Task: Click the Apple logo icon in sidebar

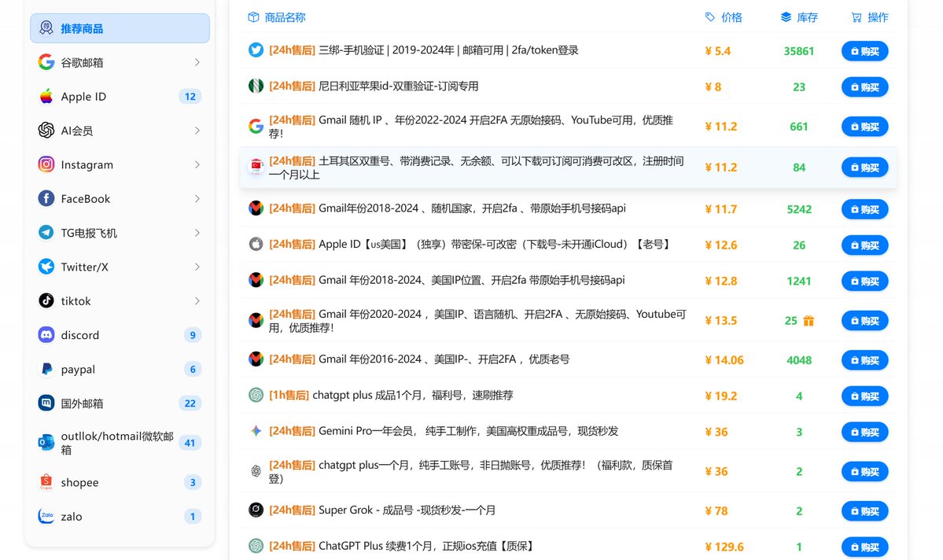Action: (46, 96)
